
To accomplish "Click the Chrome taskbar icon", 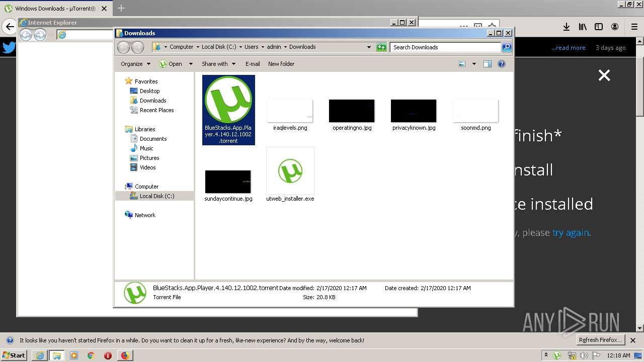I will point(91,355).
